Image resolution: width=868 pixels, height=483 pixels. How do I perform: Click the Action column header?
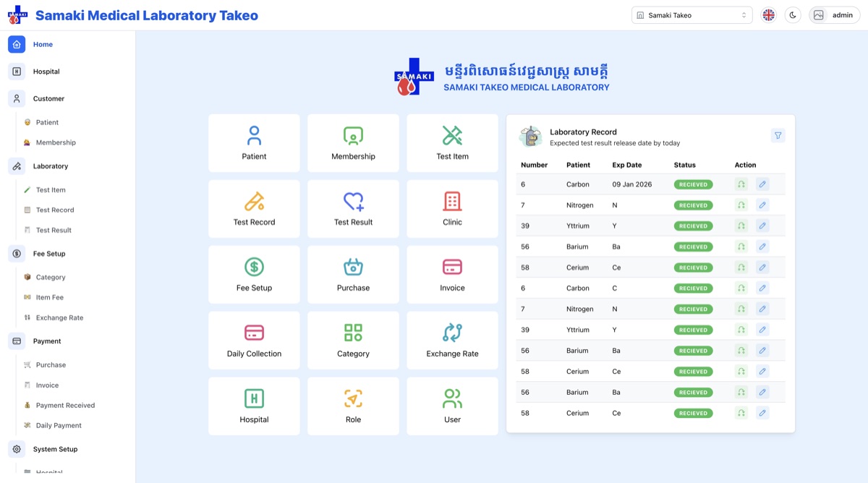745,165
